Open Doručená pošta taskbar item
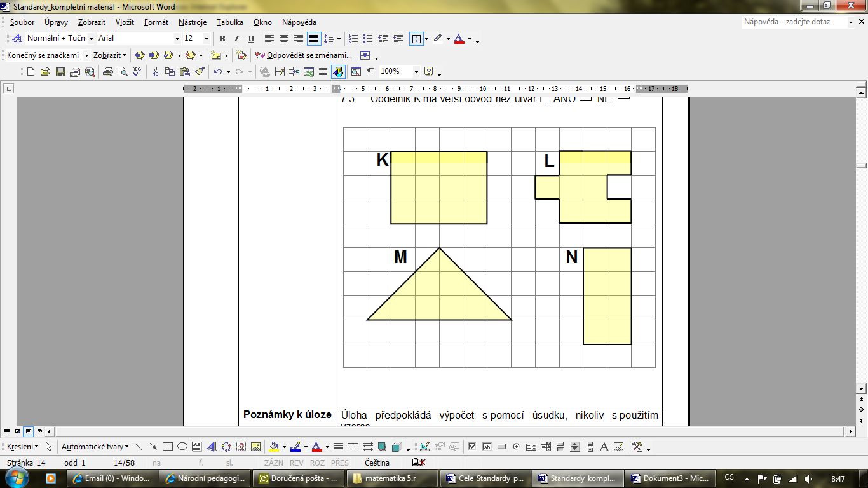The image size is (868, 488). (x=300, y=478)
